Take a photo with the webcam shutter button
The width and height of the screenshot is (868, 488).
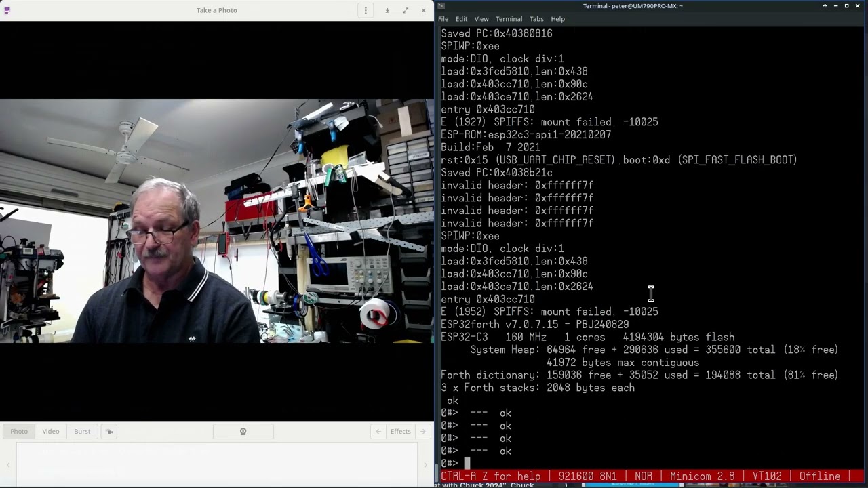click(243, 431)
